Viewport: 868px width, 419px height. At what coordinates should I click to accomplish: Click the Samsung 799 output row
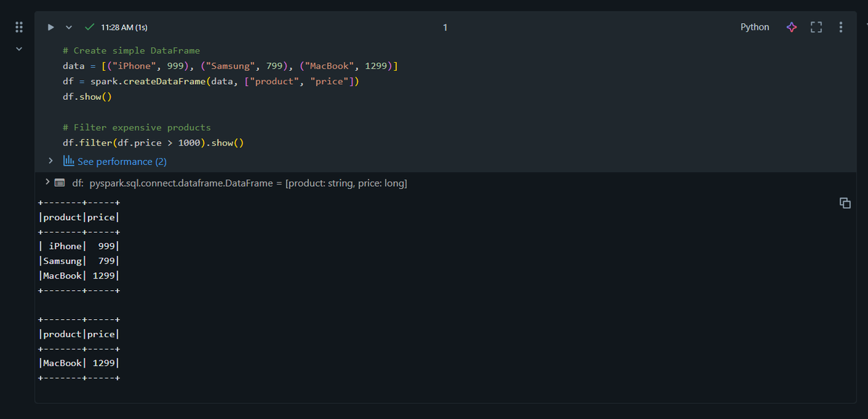79,261
